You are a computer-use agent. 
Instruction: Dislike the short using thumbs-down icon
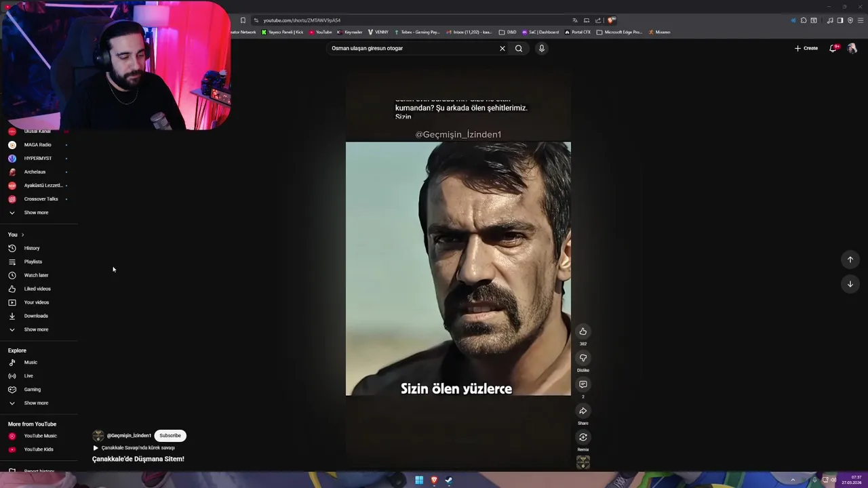[x=583, y=358]
